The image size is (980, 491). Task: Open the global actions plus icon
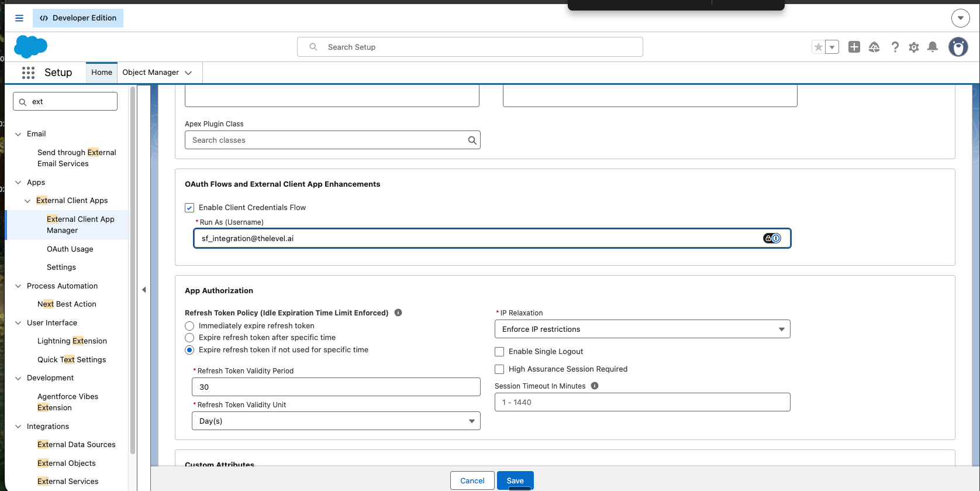tap(854, 47)
